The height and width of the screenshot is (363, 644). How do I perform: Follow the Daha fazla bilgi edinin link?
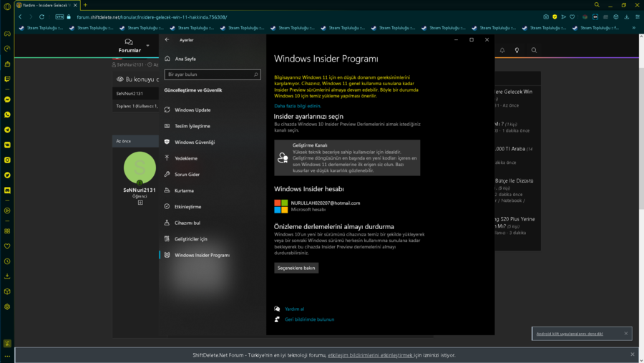click(x=298, y=106)
